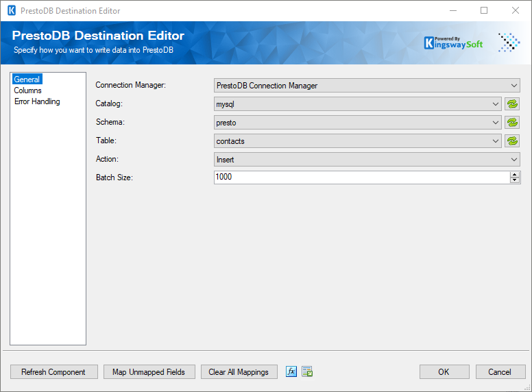Focus the Batch Size input field
This screenshot has width=532, height=392.
(x=362, y=177)
